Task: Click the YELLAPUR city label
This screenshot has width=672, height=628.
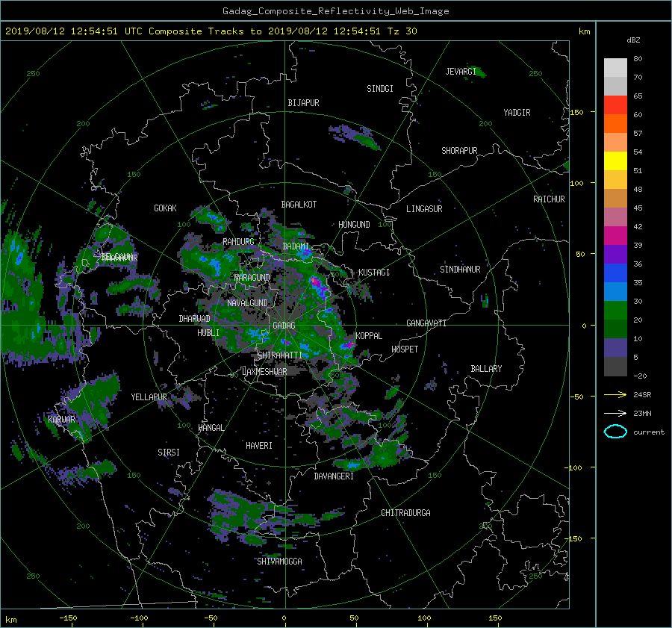Action: tap(149, 397)
